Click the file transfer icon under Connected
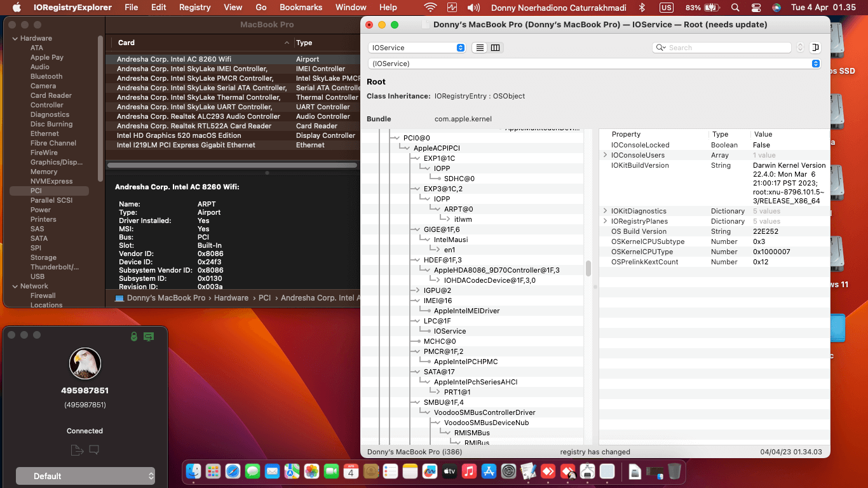The height and width of the screenshot is (488, 868). [x=77, y=451]
